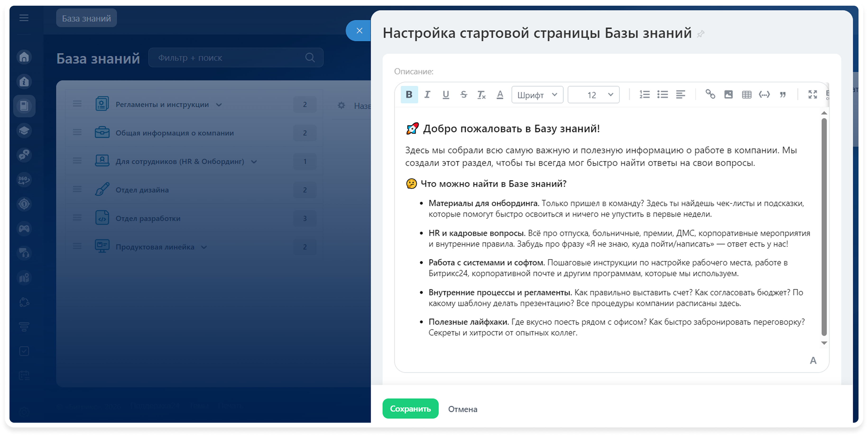Insert a bulleted list
The width and height of the screenshot is (868, 436).
662,95
